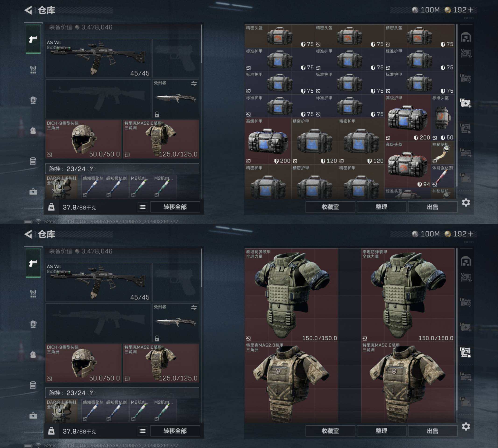Select the first 泰坦防弹装甲 armor item
Image resolution: width=498 pixels, height=448 pixels.
291,295
